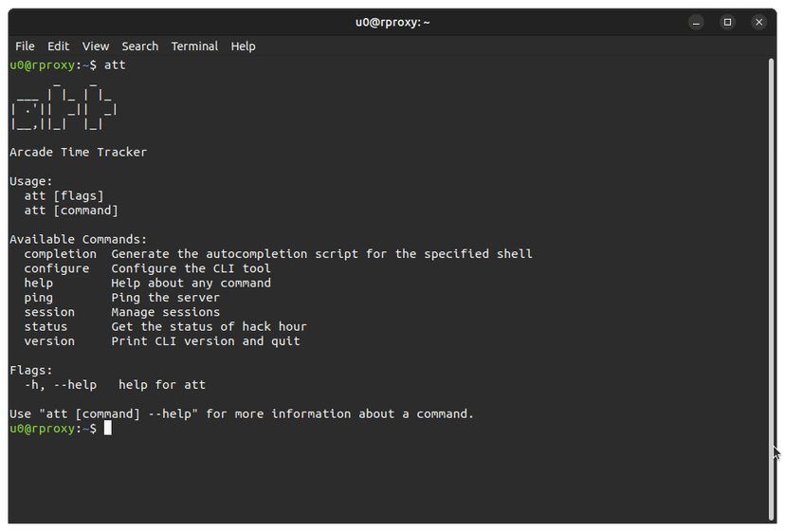Maximize the terminal window
The image size is (785, 532).
728,22
